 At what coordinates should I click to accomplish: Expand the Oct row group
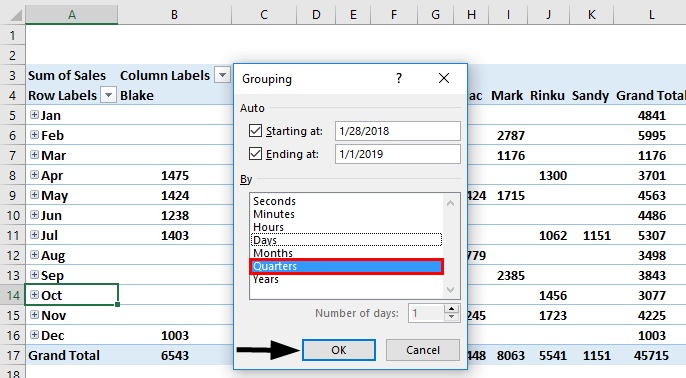coord(34,294)
